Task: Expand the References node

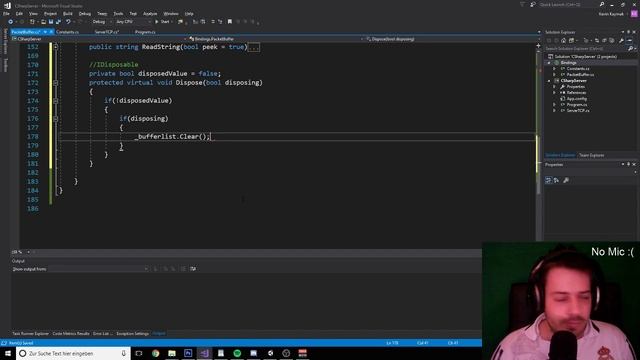Action: click(554, 93)
